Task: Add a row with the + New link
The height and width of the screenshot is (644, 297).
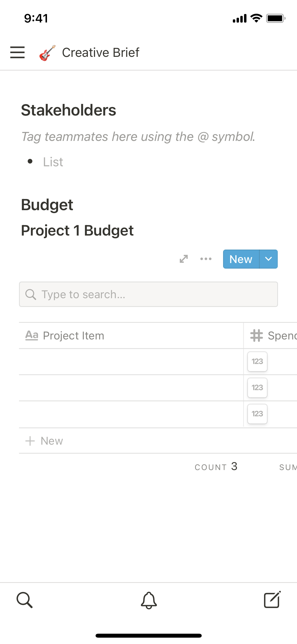Action: coord(44,441)
